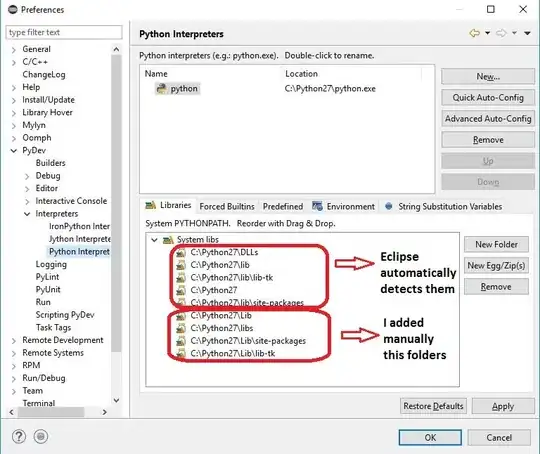Open the preferences view menu dropdown arrow
This screenshot has height=454, width=540.
(x=527, y=33)
